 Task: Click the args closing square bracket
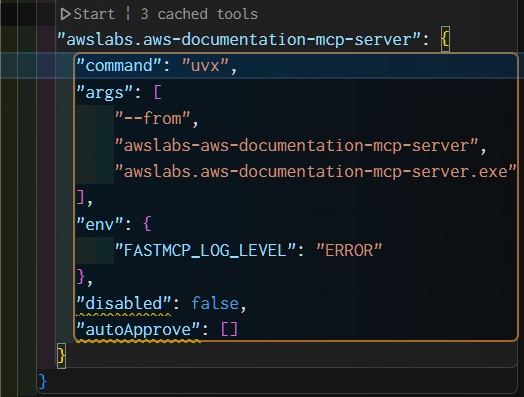81,198
